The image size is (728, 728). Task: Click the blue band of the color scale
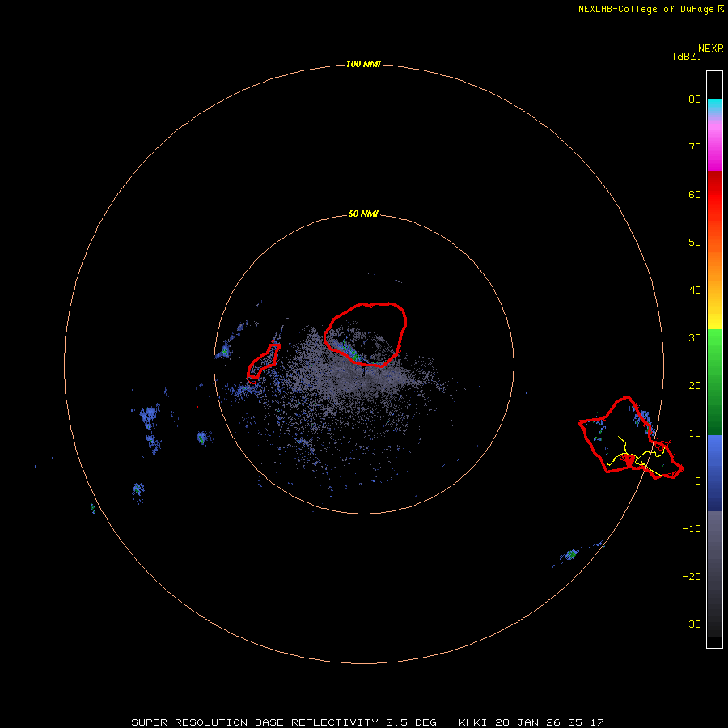click(x=714, y=472)
